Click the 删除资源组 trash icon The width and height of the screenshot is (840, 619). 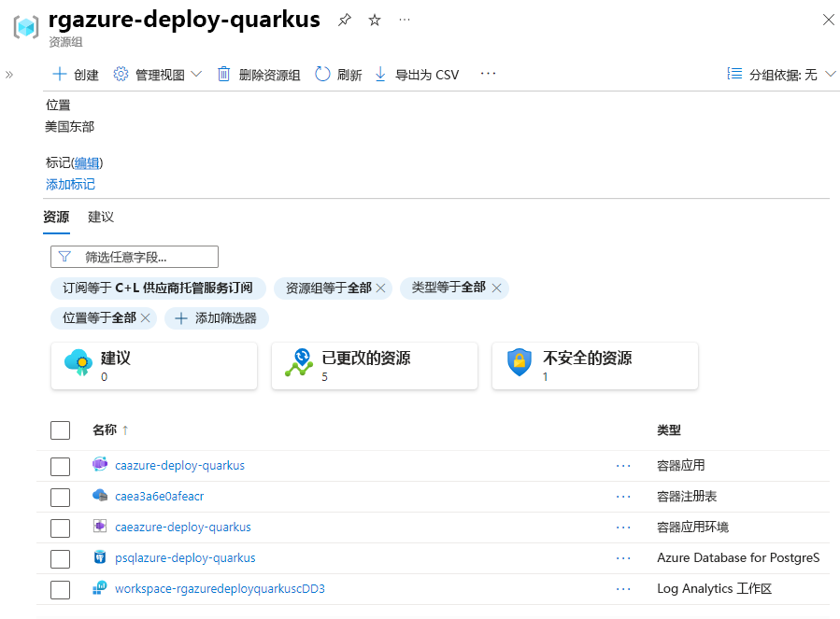click(222, 74)
